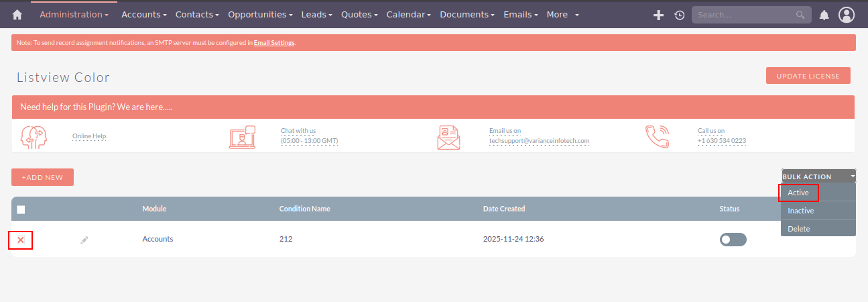
Task: Expand the More navigation dropdown
Action: pos(562,15)
